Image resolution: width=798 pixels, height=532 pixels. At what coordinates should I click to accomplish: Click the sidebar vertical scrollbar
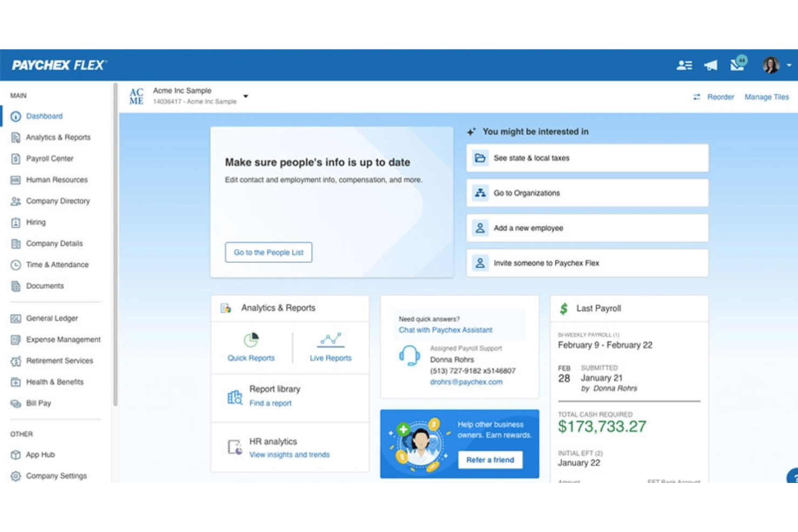click(115, 244)
